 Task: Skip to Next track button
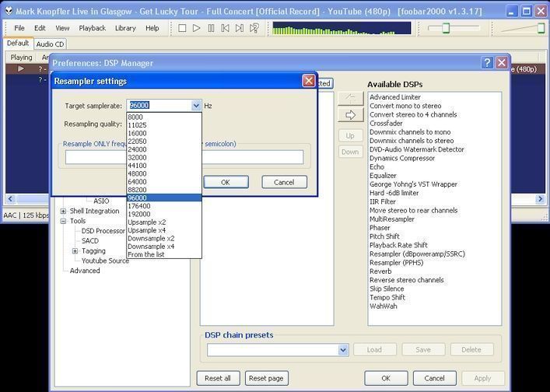240,28
